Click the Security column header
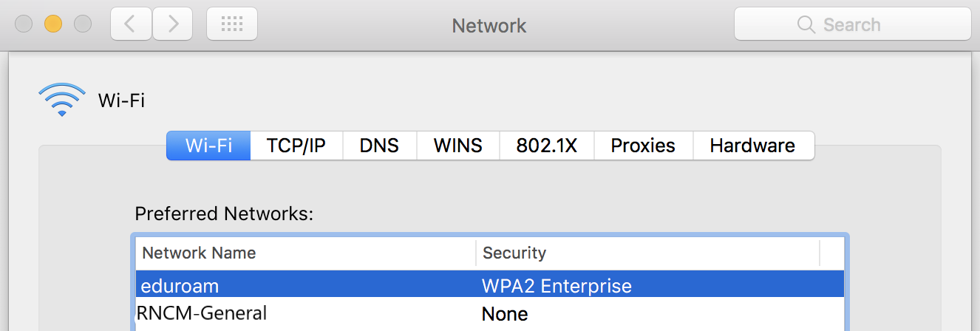 514,253
